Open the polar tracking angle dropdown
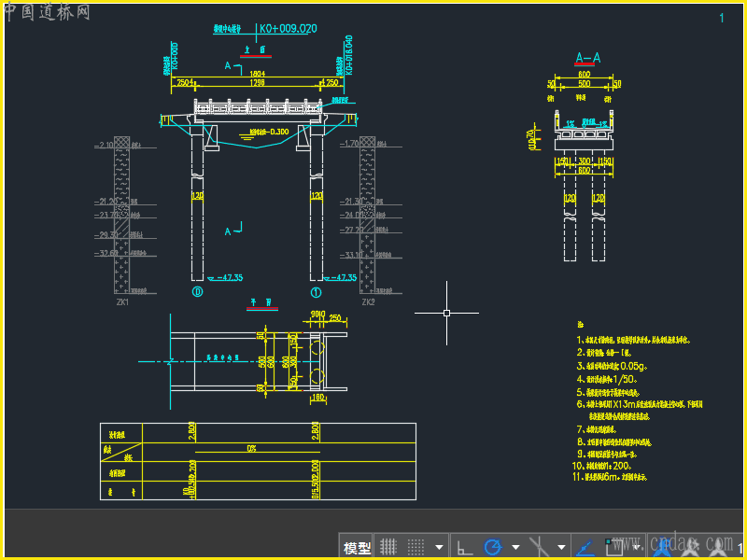The height and width of the screenshot is (560, 747). (x=515, y=547)
